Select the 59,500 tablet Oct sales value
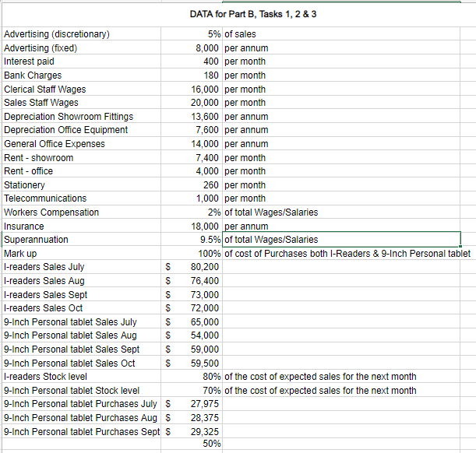 [x=192, y=363]
